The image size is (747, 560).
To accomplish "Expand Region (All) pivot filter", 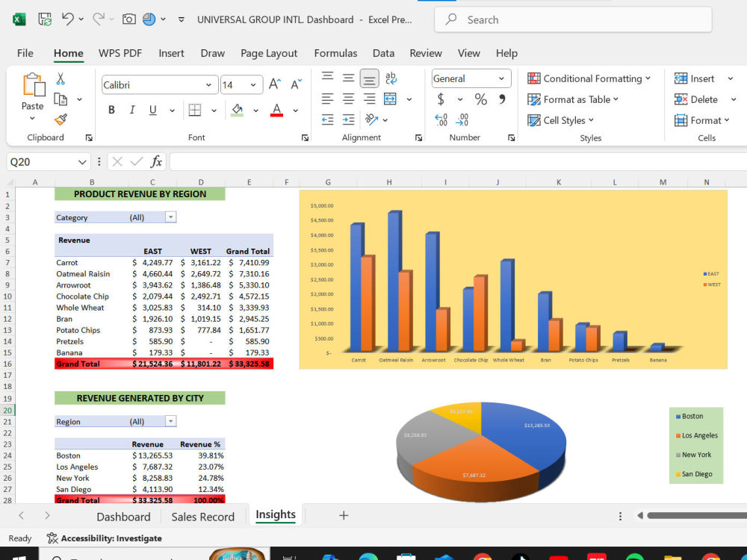I will point(170,421).
